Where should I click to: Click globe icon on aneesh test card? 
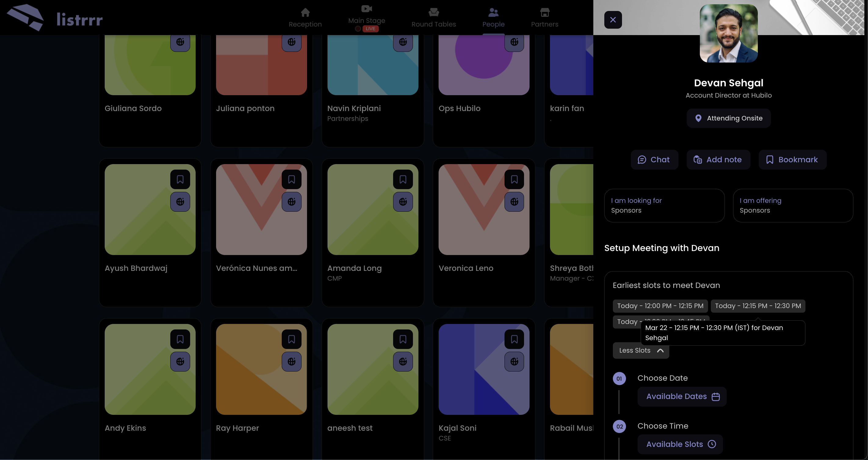(x=403, y=362)
